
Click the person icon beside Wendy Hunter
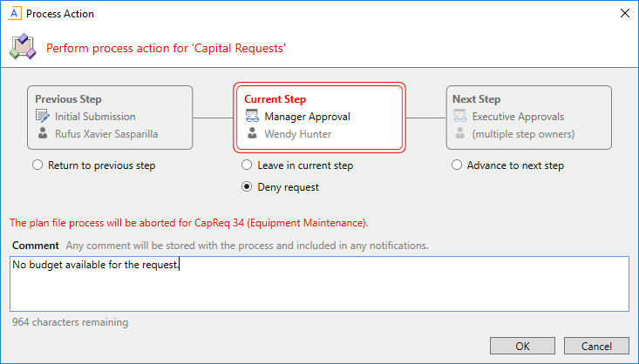click(x=252, y=134)
